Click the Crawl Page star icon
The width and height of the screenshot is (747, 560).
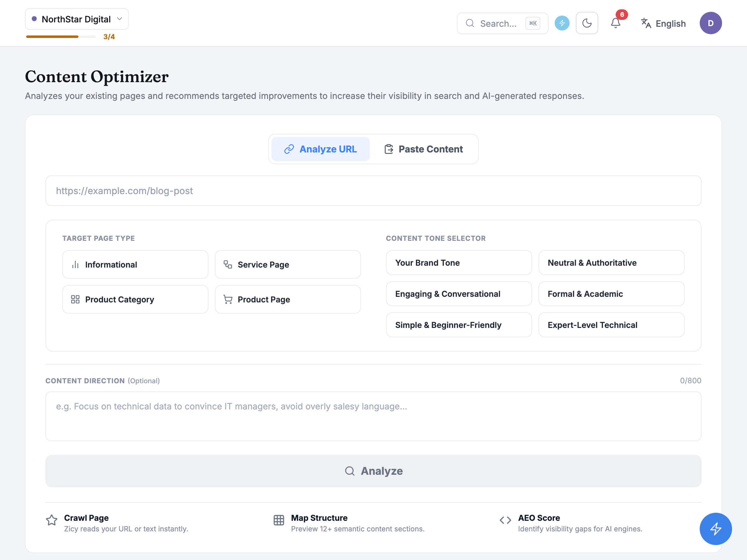[x=52, y=520]
